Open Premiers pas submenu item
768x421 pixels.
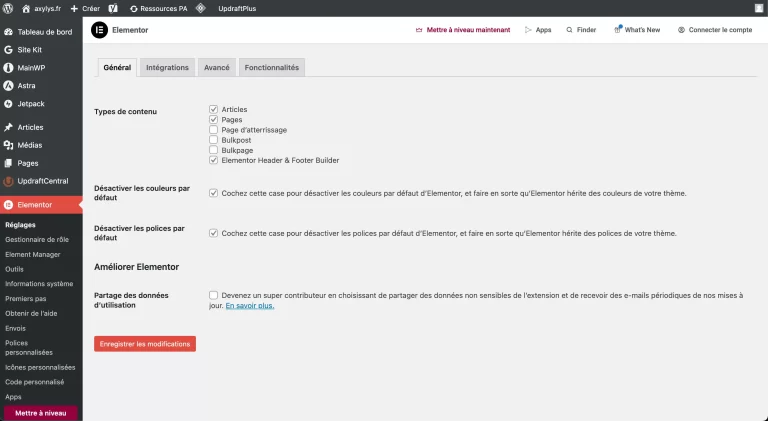25,299
